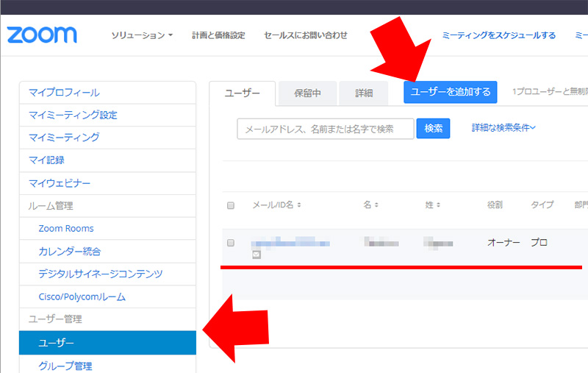The width and height of the screenshot is (588, 373).
Task: Click the ユーザーを追加する button
Action: click(450, 92)
